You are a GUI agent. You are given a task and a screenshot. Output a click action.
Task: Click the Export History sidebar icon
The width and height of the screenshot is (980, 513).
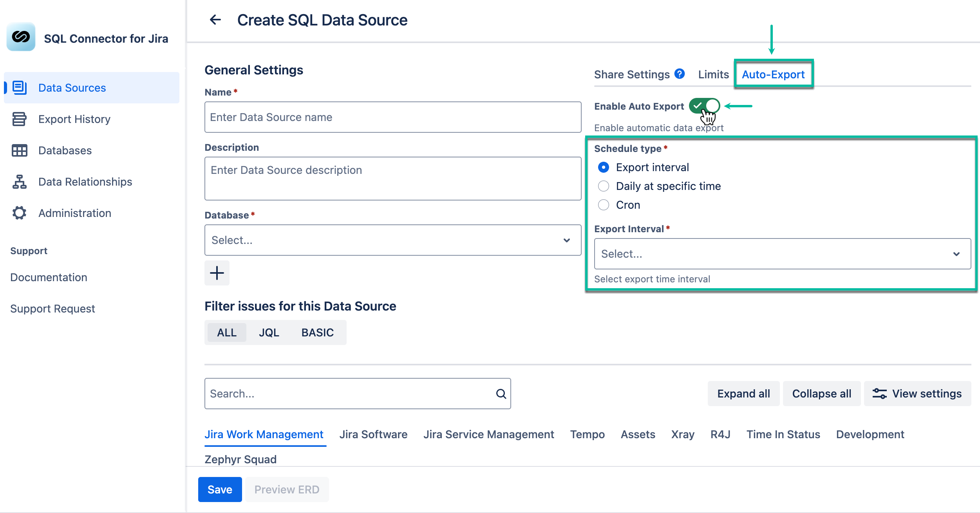[19, 119]
